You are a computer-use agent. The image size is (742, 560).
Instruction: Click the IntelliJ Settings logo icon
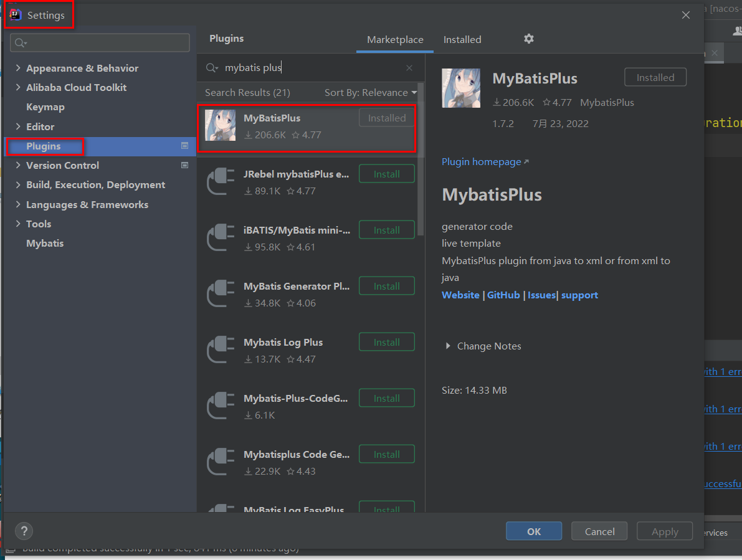click(16, 15)
